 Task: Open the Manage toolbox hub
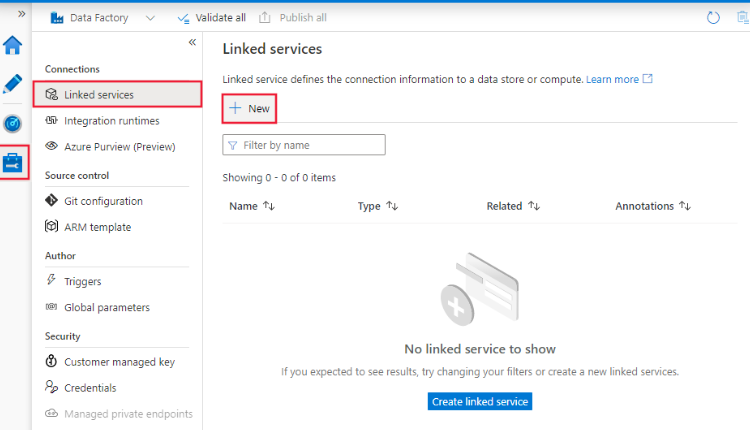click(x=12, y=163)
